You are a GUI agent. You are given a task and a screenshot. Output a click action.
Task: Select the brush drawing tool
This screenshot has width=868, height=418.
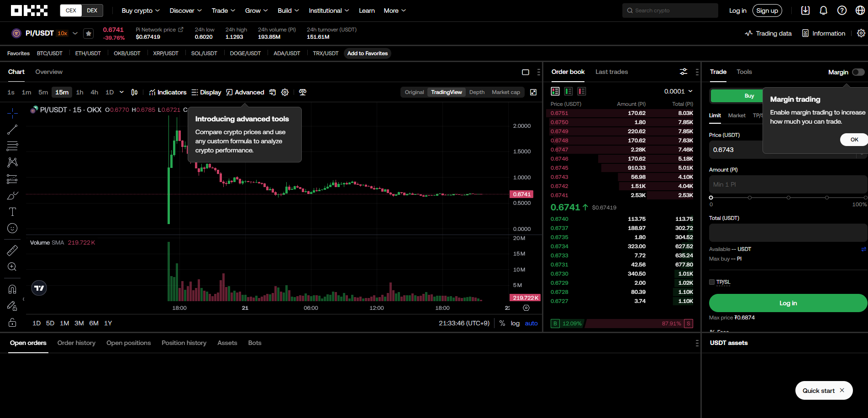pos(12,195)
